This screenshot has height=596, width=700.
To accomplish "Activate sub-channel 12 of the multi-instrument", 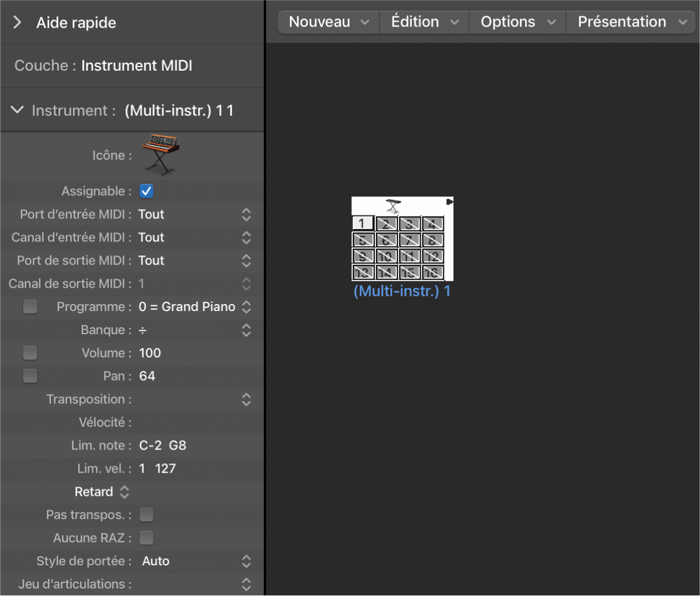I will click(433, 256).
